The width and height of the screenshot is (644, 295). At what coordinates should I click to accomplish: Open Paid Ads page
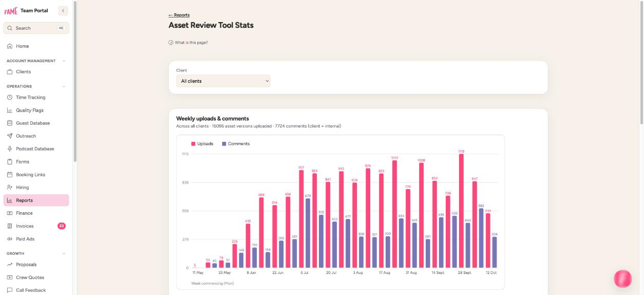(36, 239)
